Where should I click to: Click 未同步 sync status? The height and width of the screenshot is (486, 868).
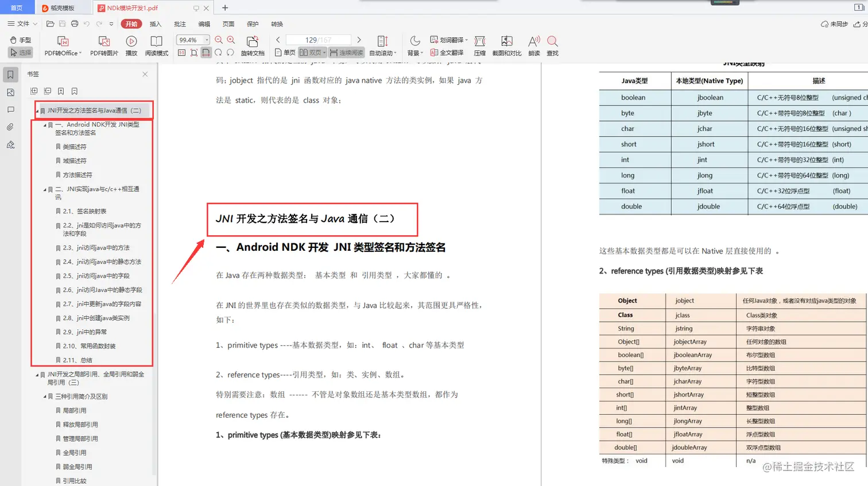[x=835, y=24]
